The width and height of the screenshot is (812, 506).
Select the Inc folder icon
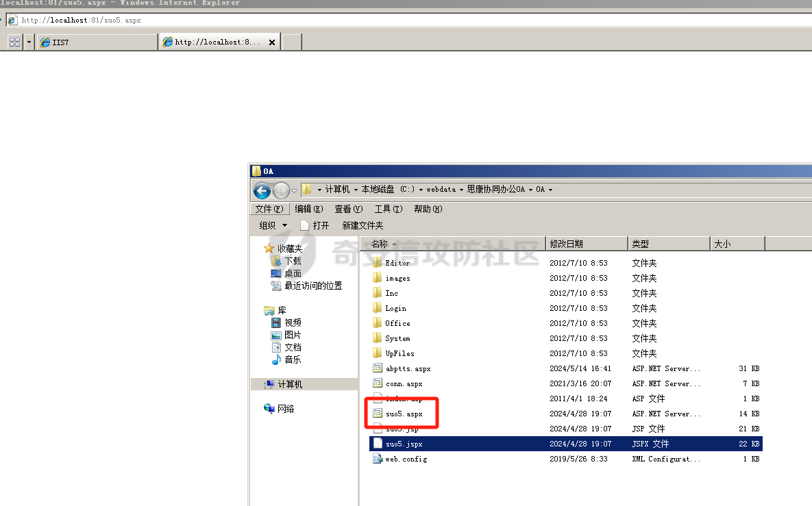pos(377,293)
